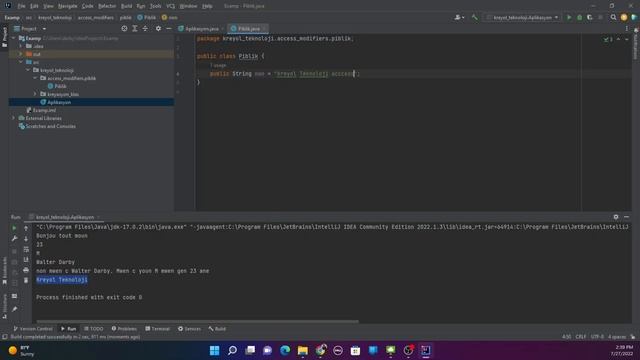Collapse the src folder
The image size is (640, 360).
pos(21,62)
